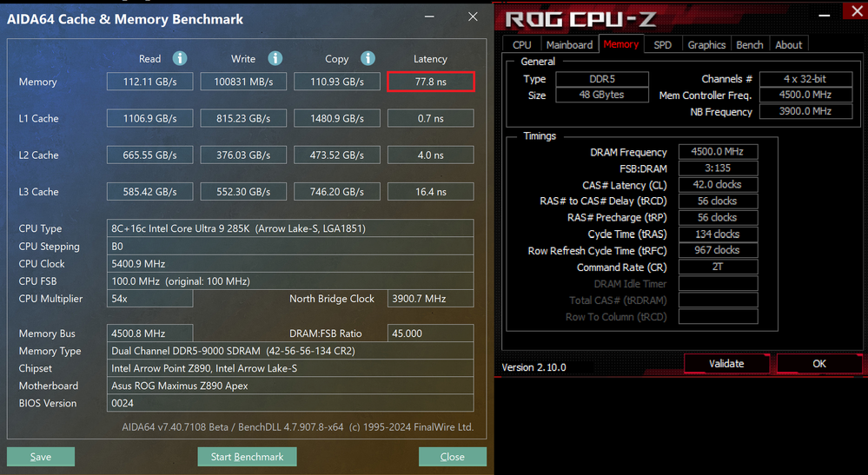The image size is (868, 475).
Task: Click the CPU Stepping value B0
Action: point(290,246)
